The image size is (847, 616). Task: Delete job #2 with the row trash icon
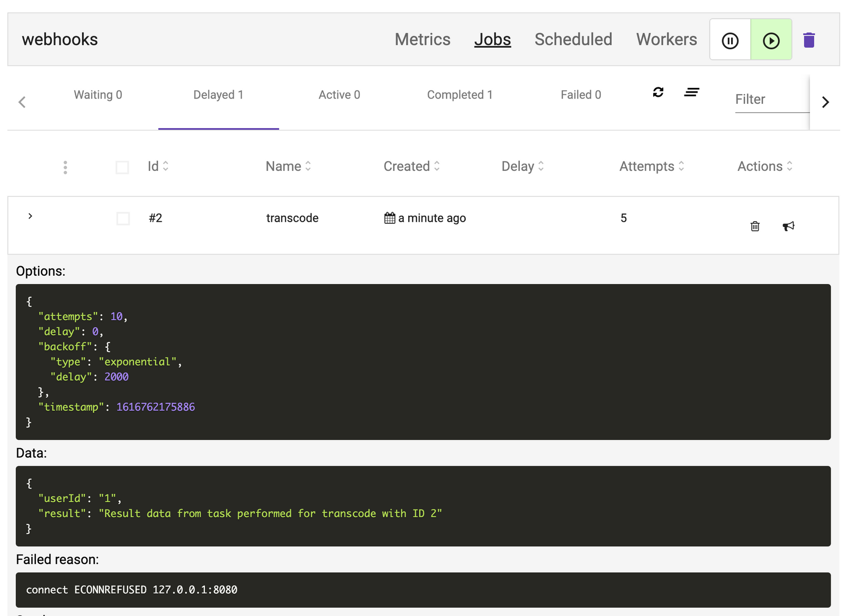[x=755, y=226]
